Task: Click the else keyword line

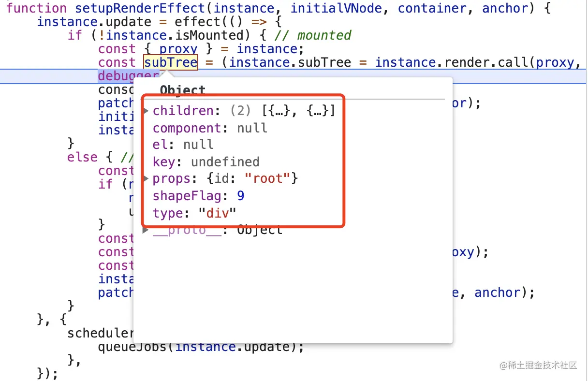Action: coord(82,157)
